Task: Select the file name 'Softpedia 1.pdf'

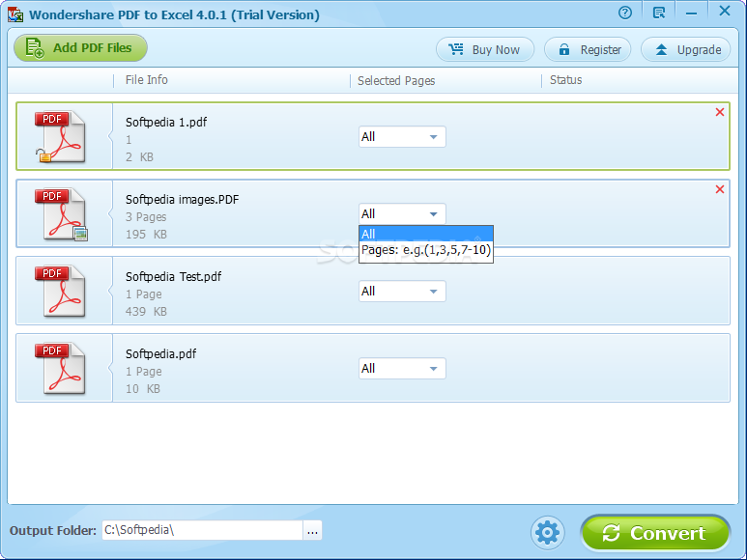Action: tap(166, 123)
